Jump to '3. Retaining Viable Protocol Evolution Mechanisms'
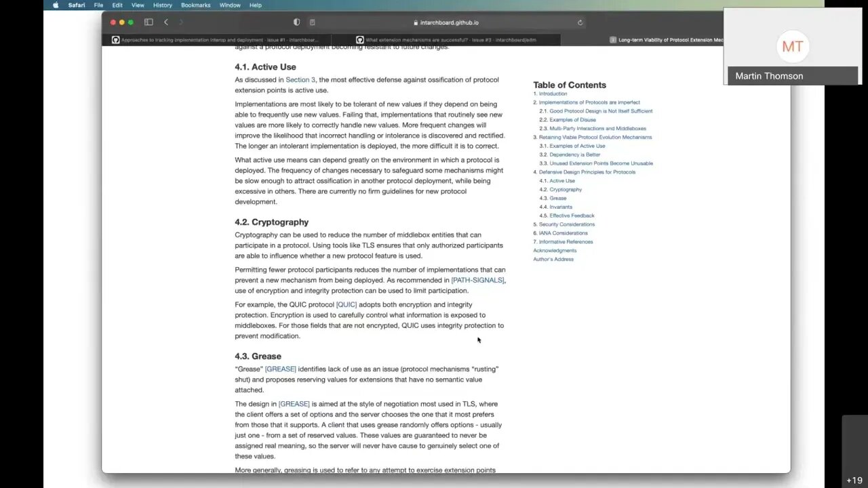This screenshot has width=868, height=488. 592,137
